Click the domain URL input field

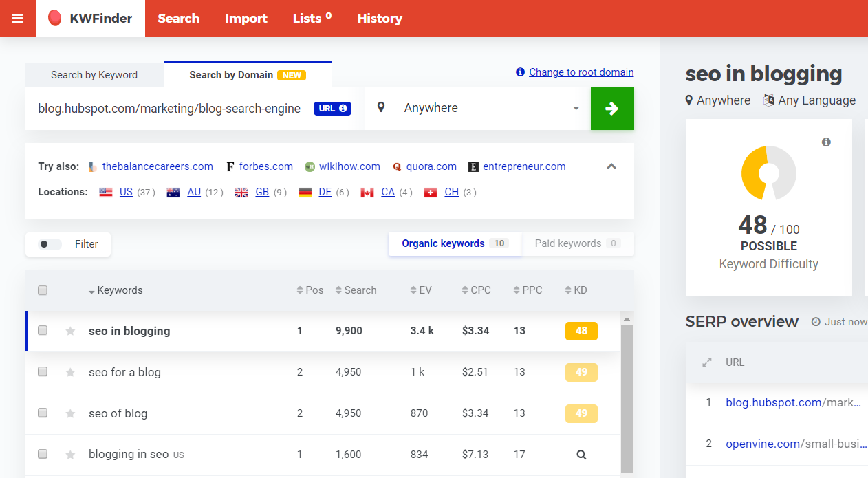[x=170, y=109]
